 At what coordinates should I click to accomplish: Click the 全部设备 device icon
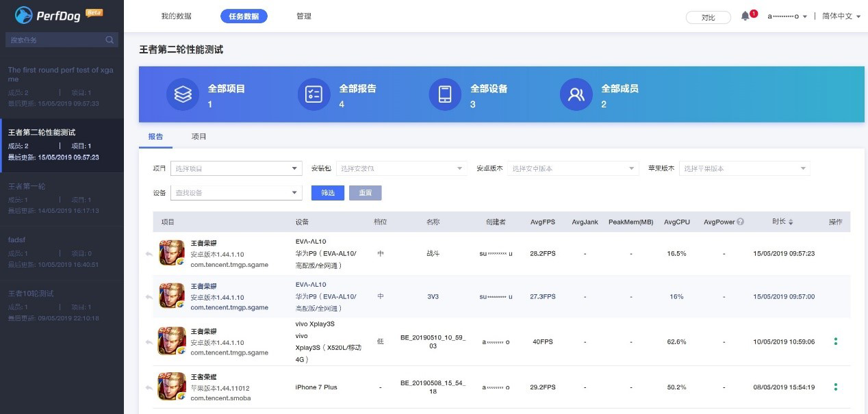pos(446,94)
